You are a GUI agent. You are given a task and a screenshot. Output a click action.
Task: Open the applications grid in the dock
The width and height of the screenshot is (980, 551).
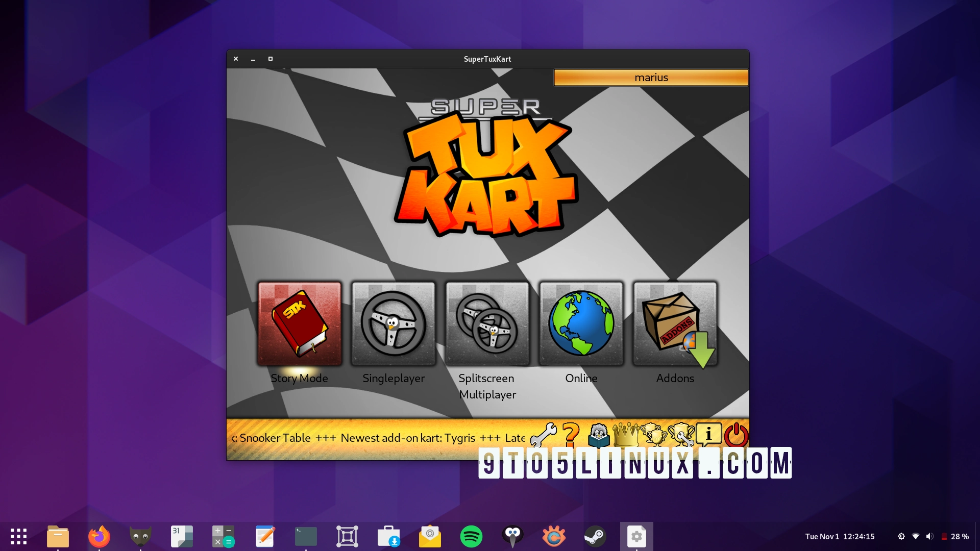coord(19,536)
